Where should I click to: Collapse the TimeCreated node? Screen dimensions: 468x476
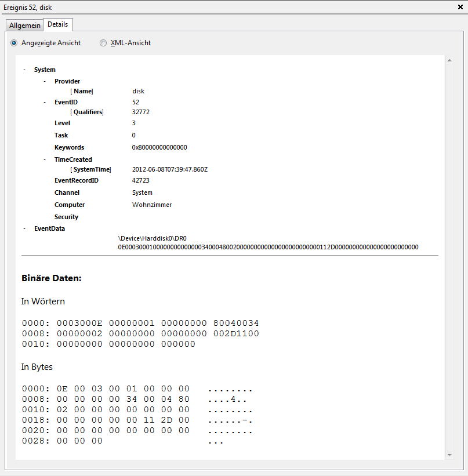tap(45, 159)
